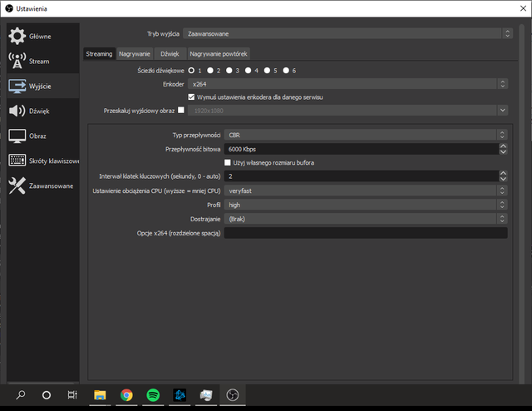Click the 6000 Kbps bitrate field
This screenshot has width=532, height=411.
tap(362, 149)
